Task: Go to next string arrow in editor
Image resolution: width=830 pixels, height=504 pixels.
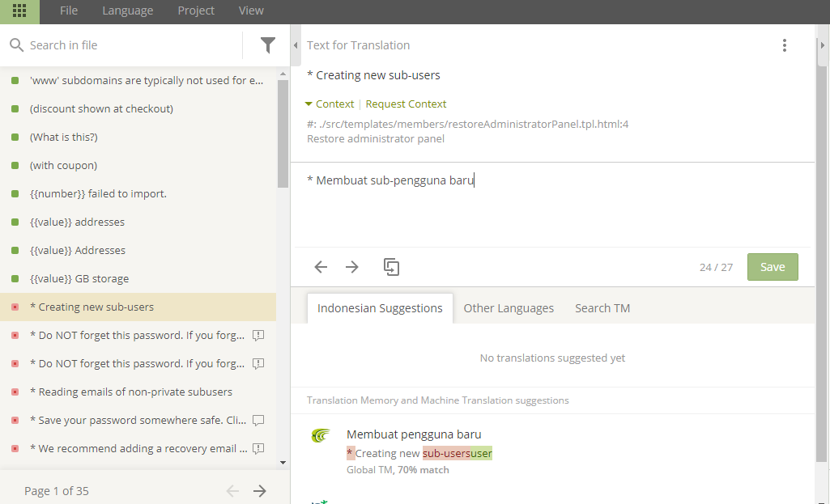Action: (x=352, y=267)
